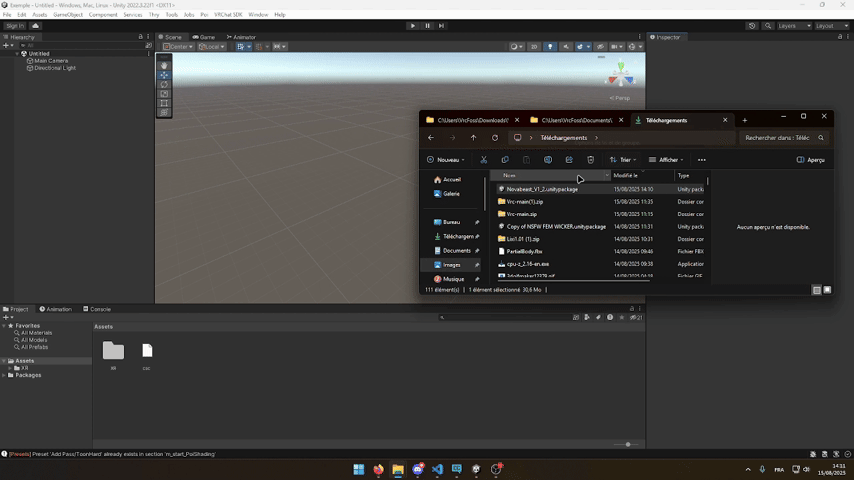Switch to the Console tab
This screenshot has width=854, height=480.
point(98,309)
